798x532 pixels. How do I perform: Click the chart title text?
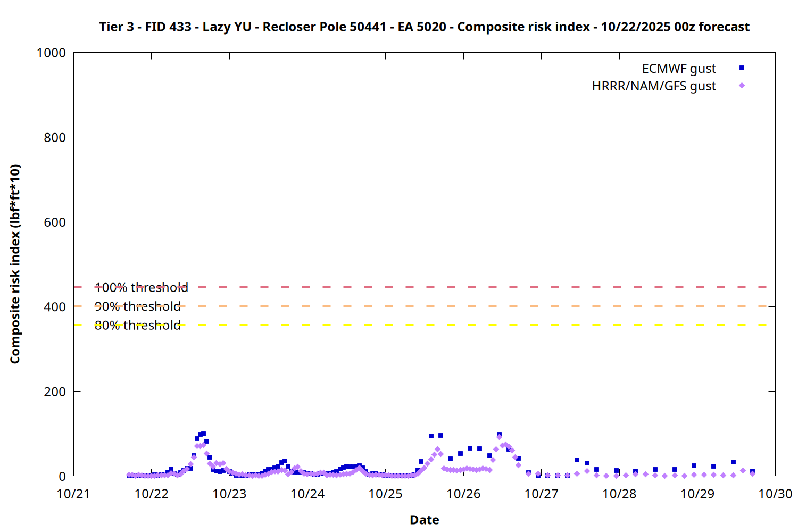[424, 27]
